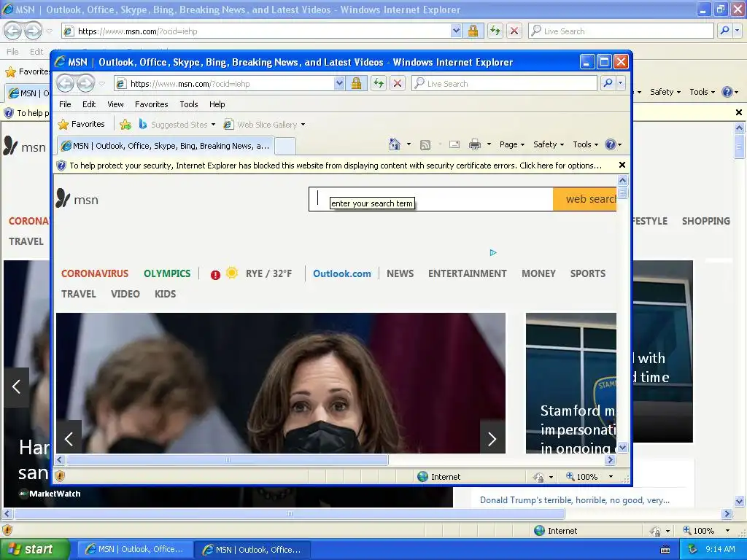Open the Help menu in front window
This screenshot has width=747, height=560.
pos(217,104)
